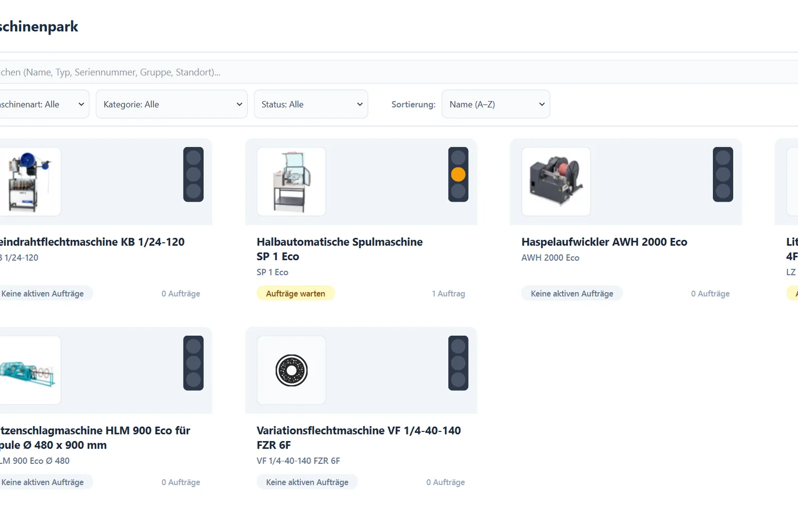Click the AWH 2000 Eco type subtitle

551,258
